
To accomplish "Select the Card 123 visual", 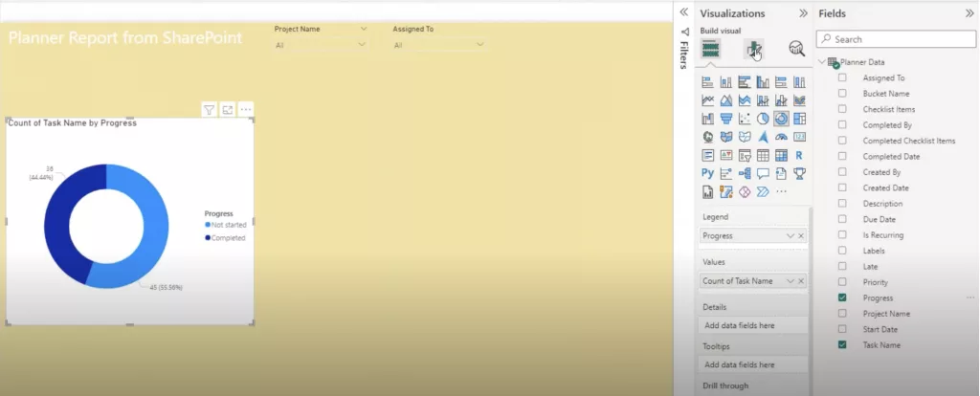I will tap(799, 137).
